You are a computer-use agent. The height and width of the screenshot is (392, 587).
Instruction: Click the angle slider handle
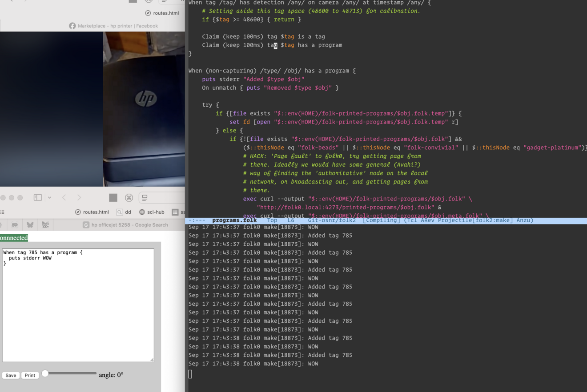(x=45, y=374)
